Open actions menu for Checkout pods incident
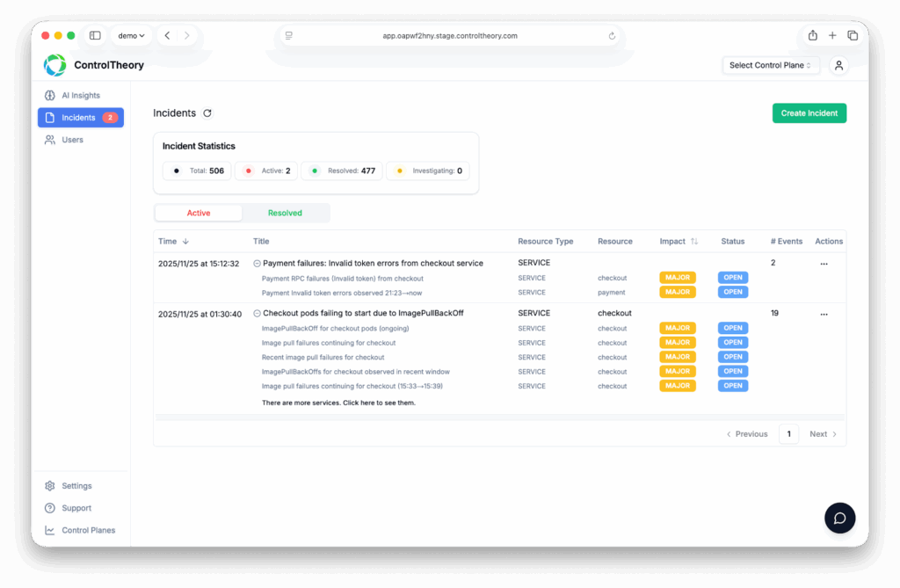900x588 pixels. 824,314
